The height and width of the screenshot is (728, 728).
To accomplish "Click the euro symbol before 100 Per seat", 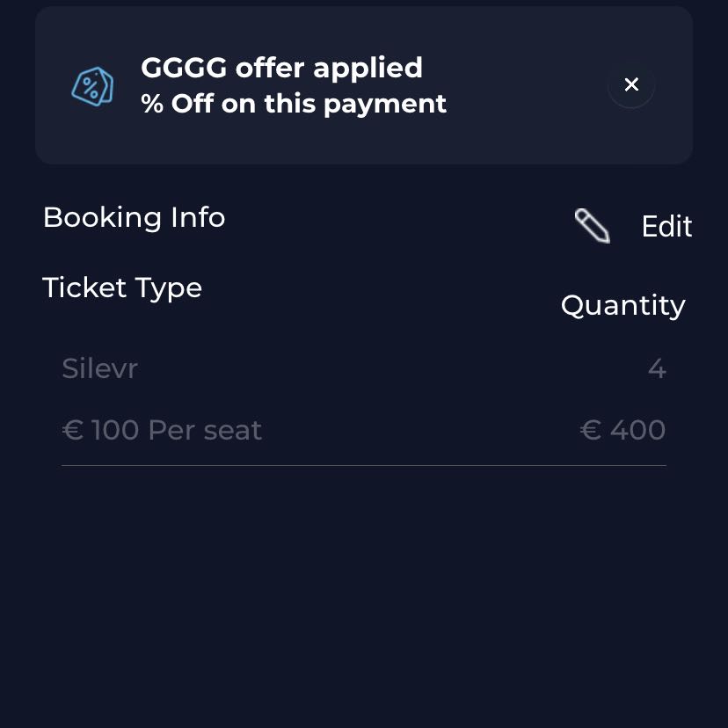I will click(73, 430).
